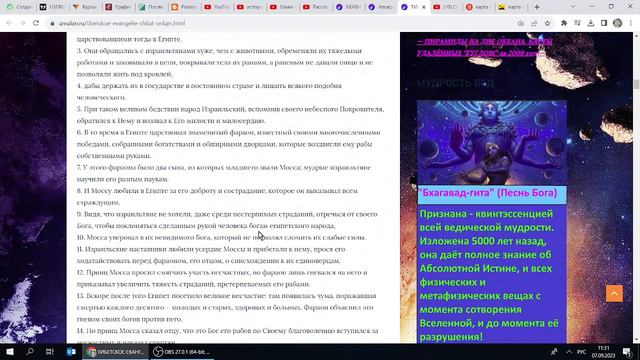This screenshot has height=360, width=640.
Task: Switch to the USDR TradingView tab
Action: point(51,7)
